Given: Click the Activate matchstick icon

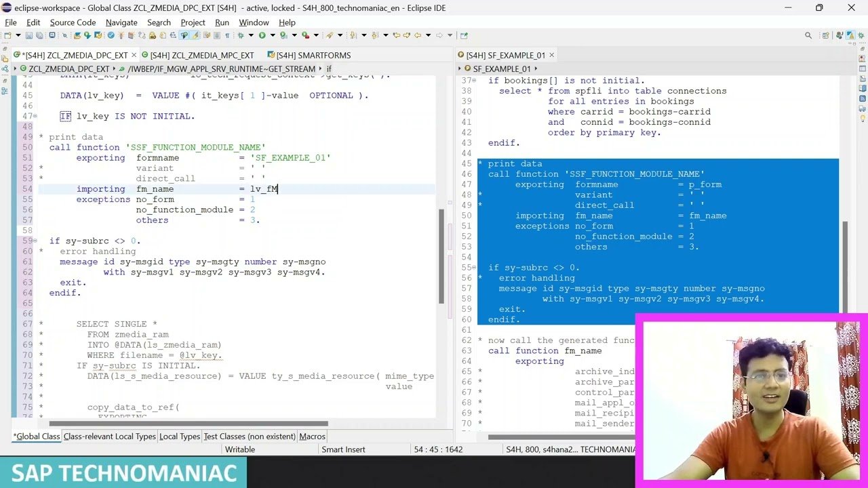Looking at the screenshot, I should [121, 35].
